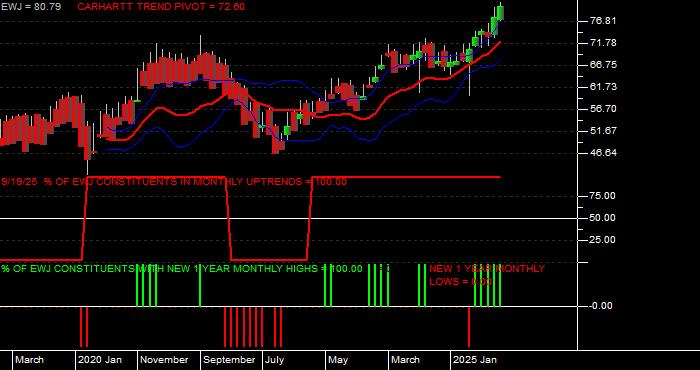
Task: Click the latest green candle at top right
Action: [x=500, y=12]
